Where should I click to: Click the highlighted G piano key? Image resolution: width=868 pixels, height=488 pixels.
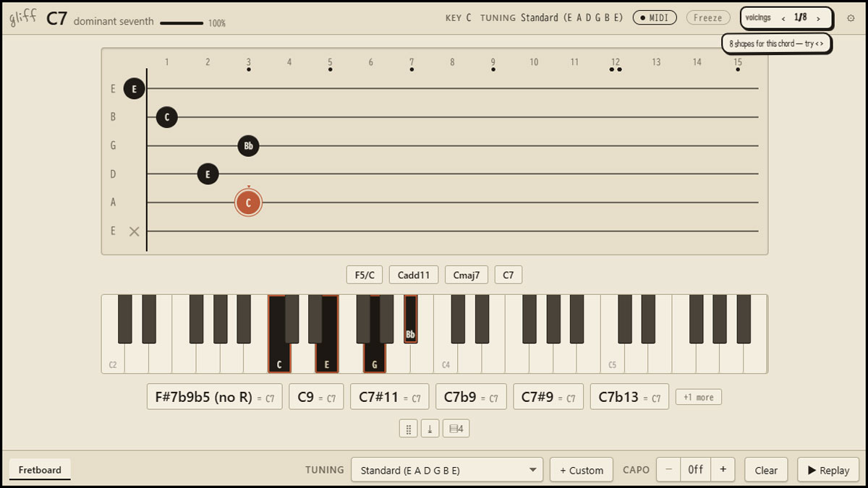(375, 354)
